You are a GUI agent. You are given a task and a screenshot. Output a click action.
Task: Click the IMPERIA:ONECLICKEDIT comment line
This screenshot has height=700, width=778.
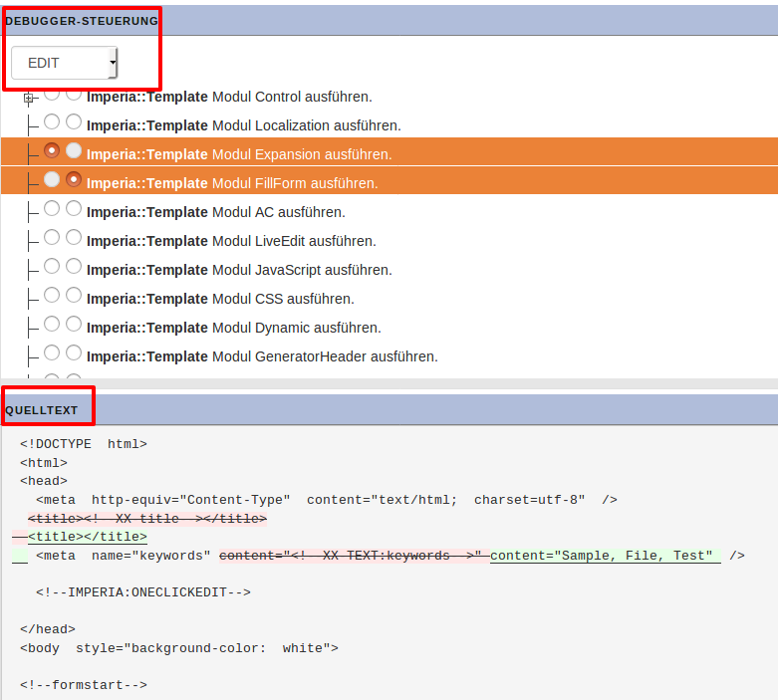pos(142,592)
